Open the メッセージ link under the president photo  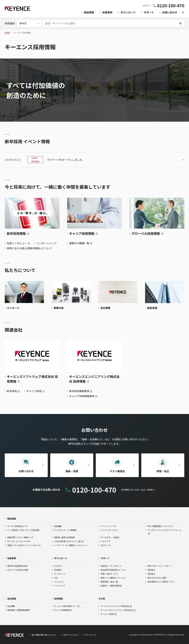13,308
